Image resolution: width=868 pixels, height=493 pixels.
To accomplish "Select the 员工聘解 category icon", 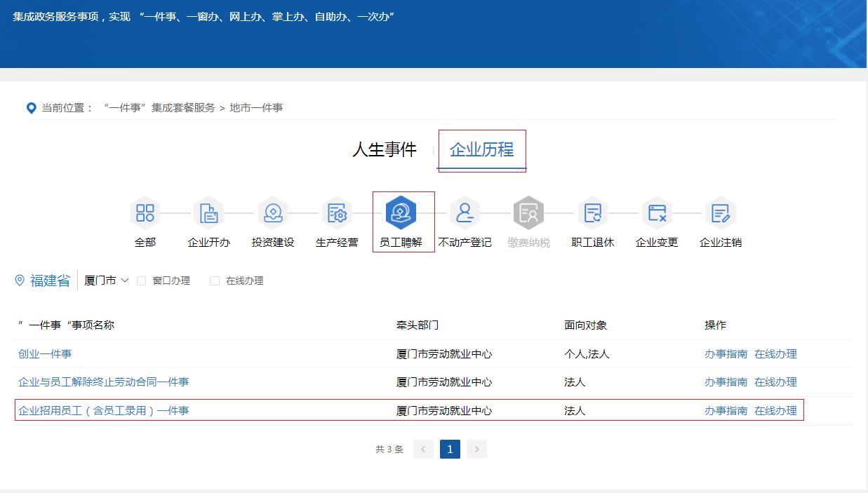I will (x=401, y=213).
